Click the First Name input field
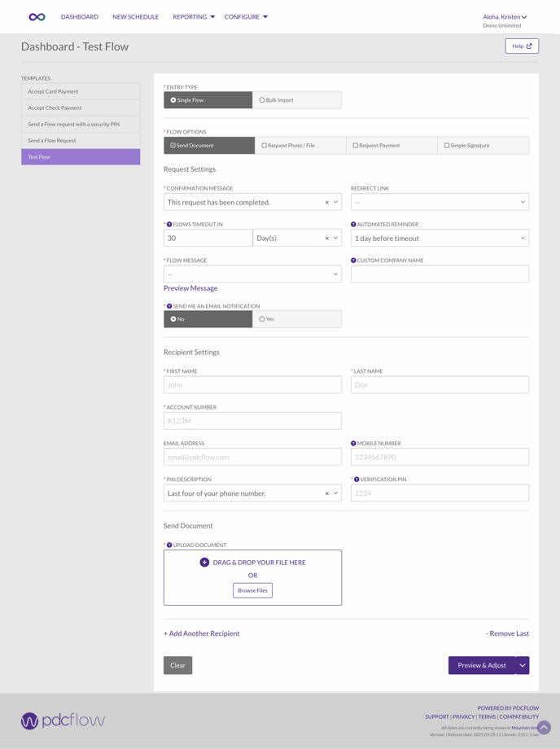The width and height of the screenshot is (560, 749). pos(252,385)
